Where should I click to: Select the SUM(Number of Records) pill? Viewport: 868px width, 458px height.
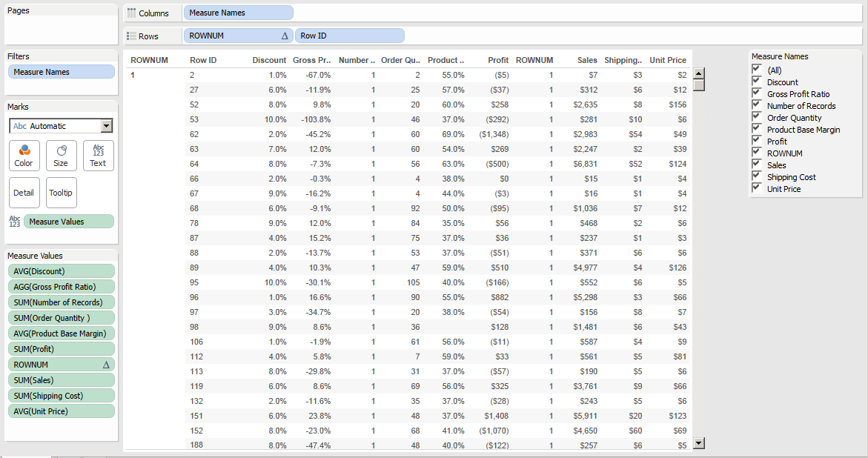(62, 302)
